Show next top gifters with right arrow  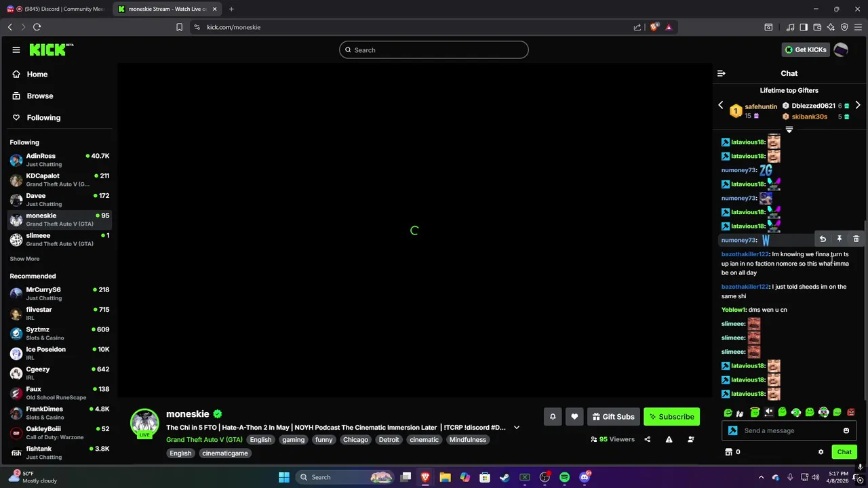click(858, 106)
